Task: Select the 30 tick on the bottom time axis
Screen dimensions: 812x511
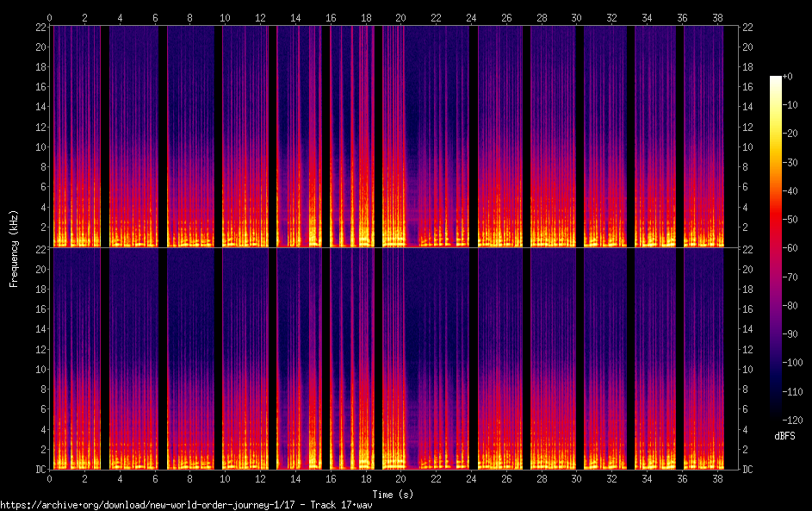Action: 576,477
